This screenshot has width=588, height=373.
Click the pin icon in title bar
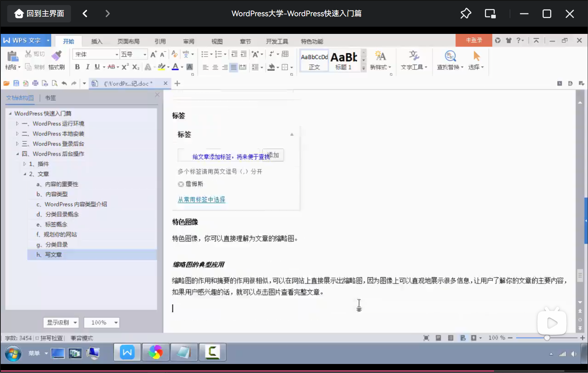coord(465,14)
